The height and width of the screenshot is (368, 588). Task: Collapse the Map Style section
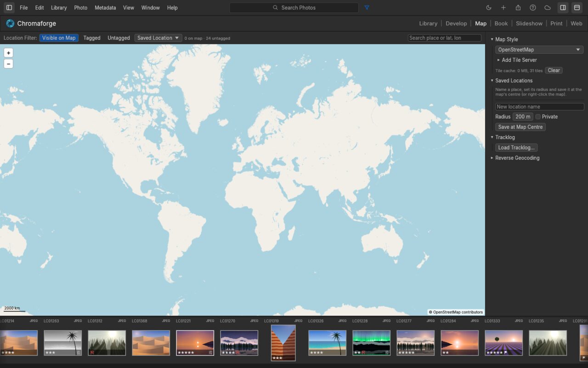tap(504, 40)
